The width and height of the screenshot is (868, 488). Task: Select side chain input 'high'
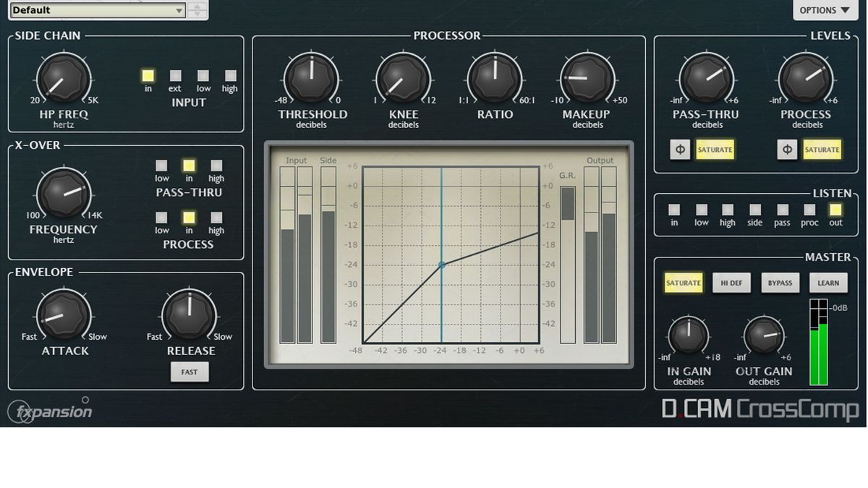[230, 75]
